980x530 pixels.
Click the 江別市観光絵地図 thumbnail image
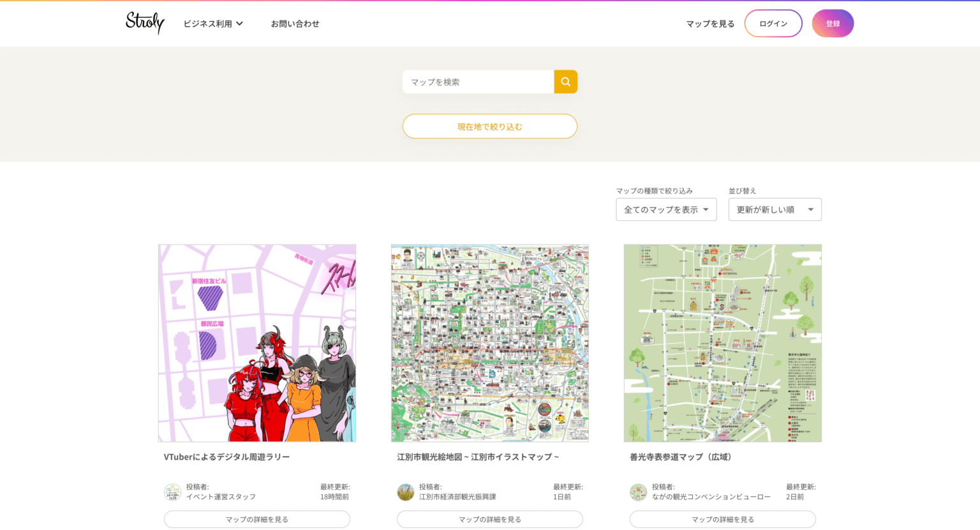(489, 342)
